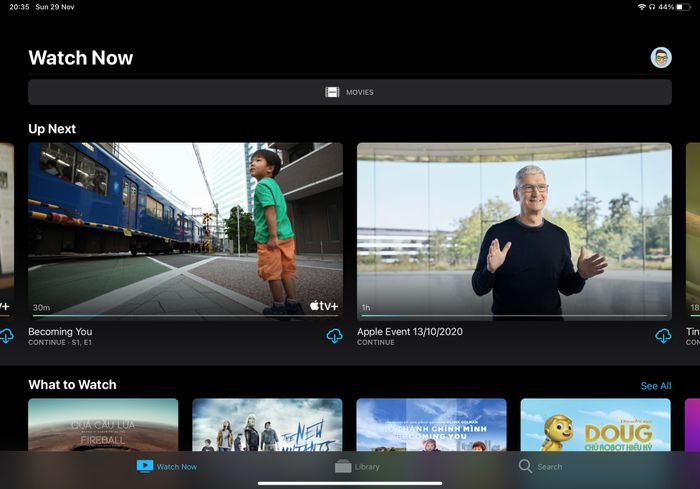Tap the battery indicator icon

[684, 7]
